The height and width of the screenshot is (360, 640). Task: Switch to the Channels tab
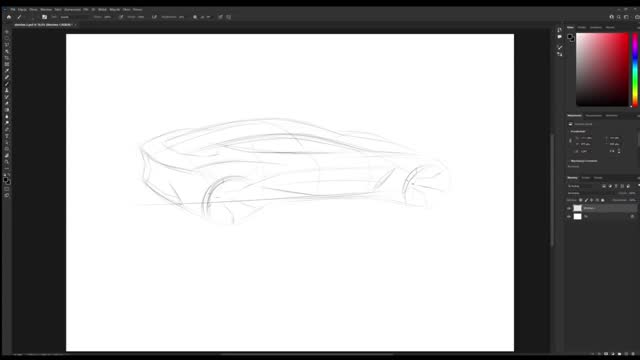586,178
